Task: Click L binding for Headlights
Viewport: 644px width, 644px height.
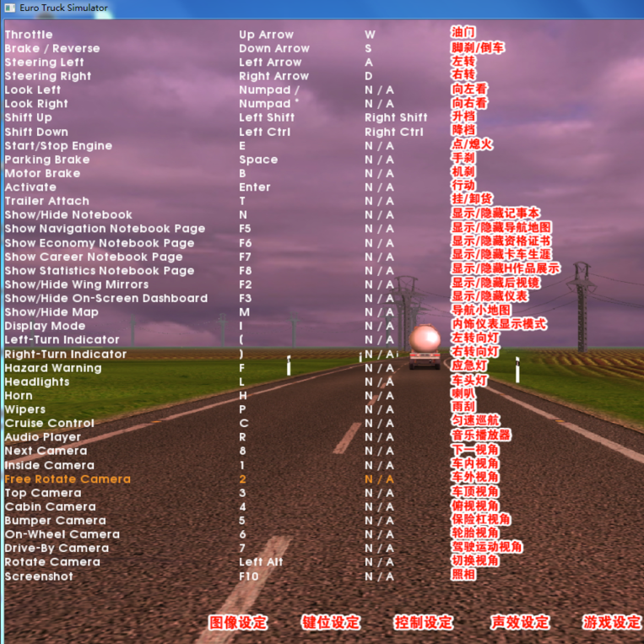Action: click(x=242, y=382)
